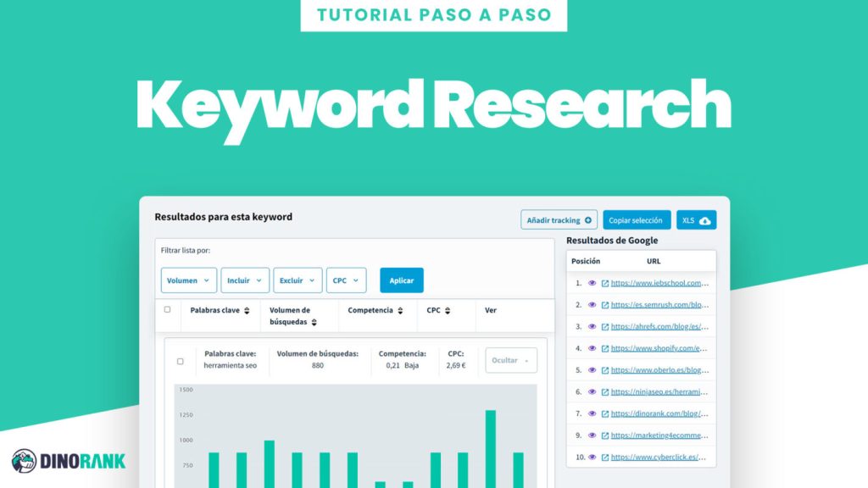Open the ninjaseo.es link
Screen dimensions: 868x488
[x=659, y=391]
